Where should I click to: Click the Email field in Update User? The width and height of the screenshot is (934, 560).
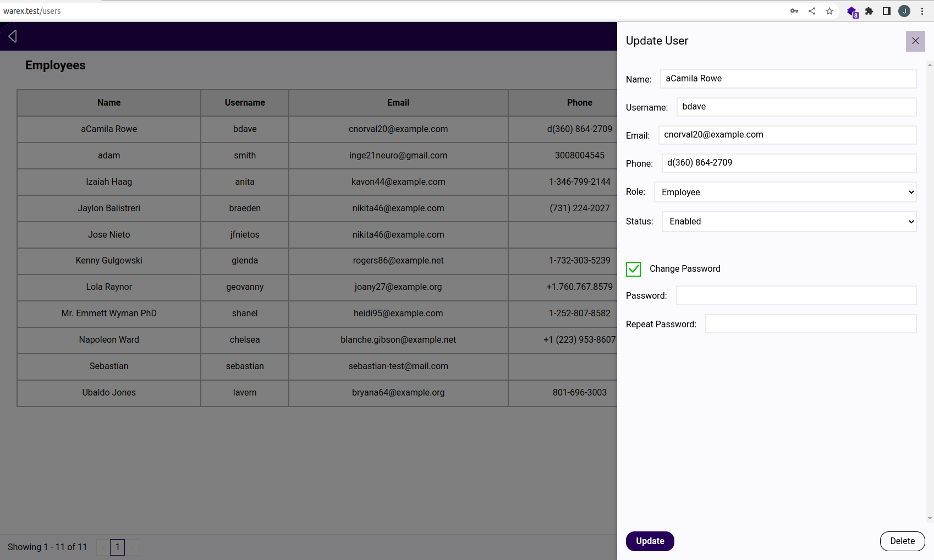(x=787, y=135)
